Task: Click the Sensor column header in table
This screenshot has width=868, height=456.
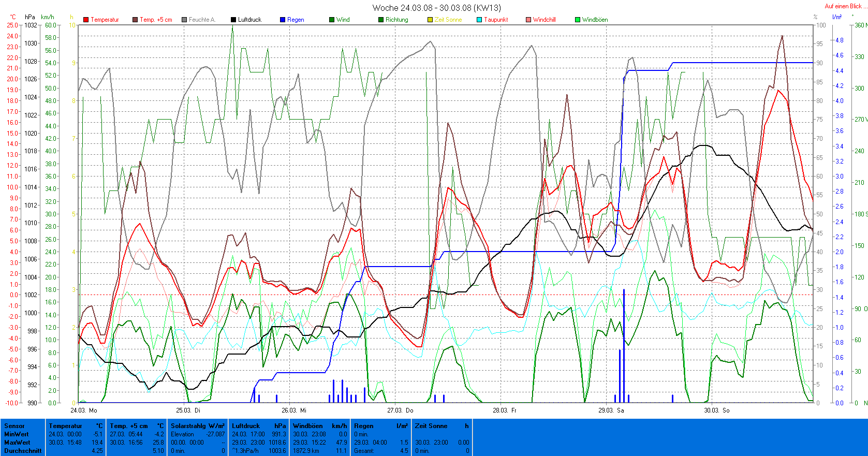Action: pyautogui.click(x=14, y=426)
